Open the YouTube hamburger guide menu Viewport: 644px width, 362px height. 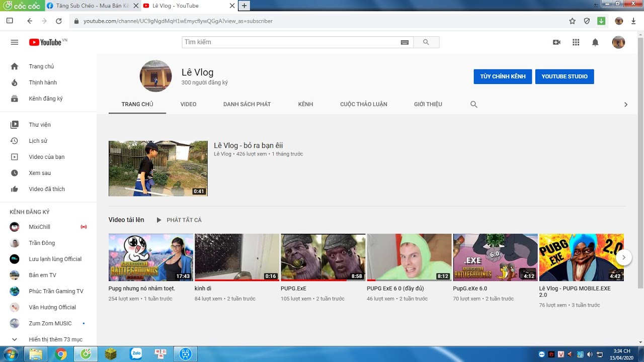point(14,42)
